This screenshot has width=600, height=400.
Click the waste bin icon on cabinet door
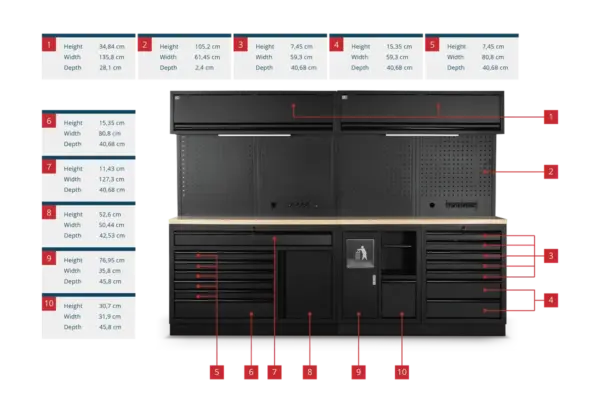(x=360, y=253)
